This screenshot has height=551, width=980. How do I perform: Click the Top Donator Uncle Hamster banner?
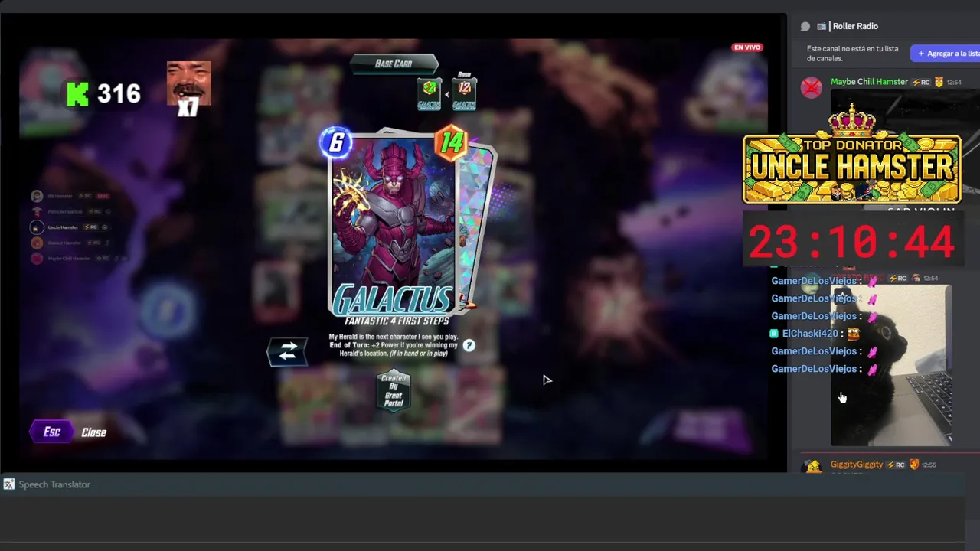[852, 155]
